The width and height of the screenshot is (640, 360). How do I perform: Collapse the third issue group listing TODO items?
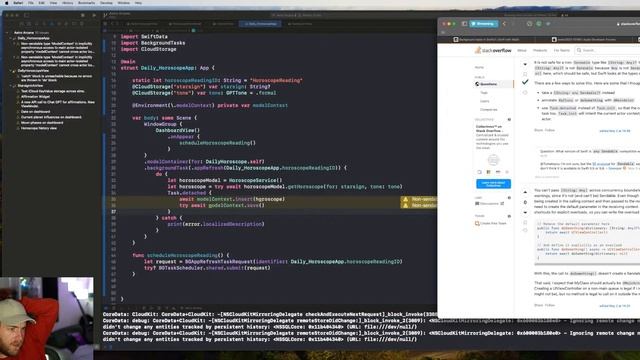11,86
